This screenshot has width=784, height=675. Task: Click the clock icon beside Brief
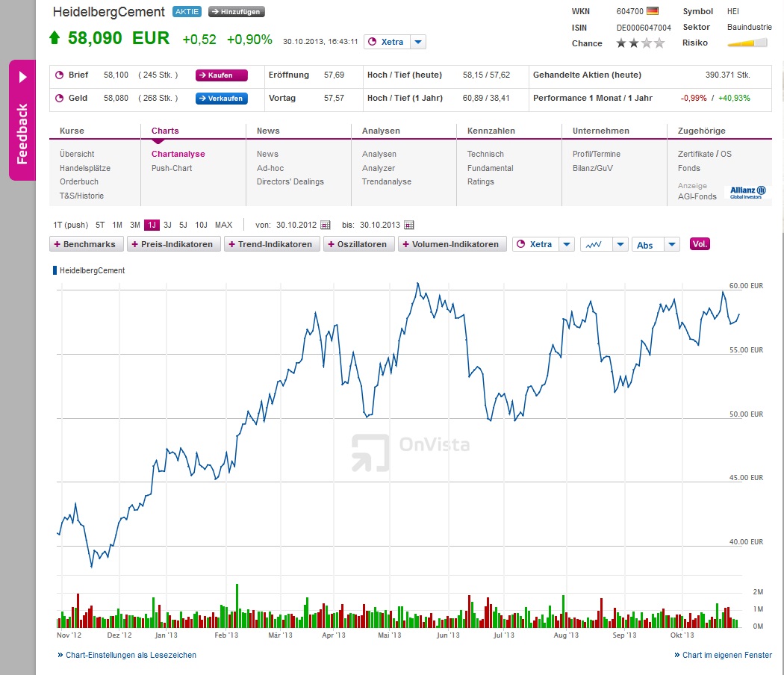point(59,75)
